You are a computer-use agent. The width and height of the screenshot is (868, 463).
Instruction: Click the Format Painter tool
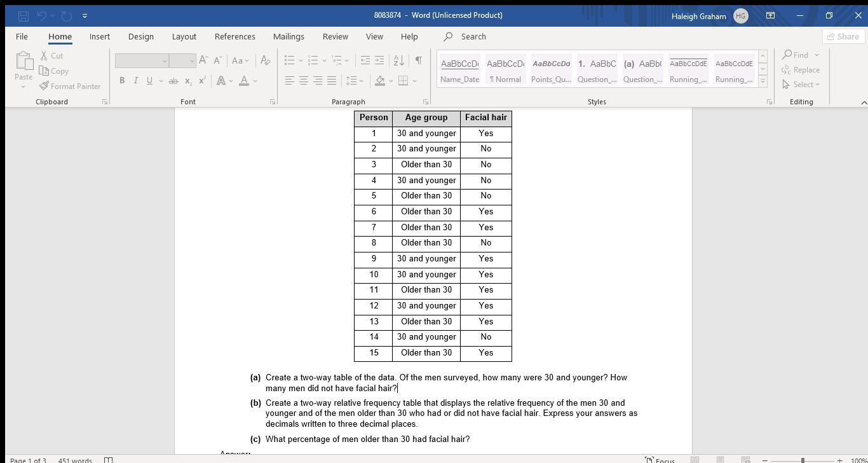click(x=70, y=86)
